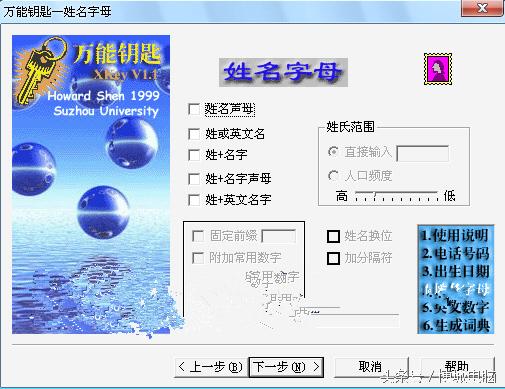Image resolution: width=505 pixels, height=389 pixels.
Task: Go back with the 上一步 (B) button
Action: coord(212,367)
